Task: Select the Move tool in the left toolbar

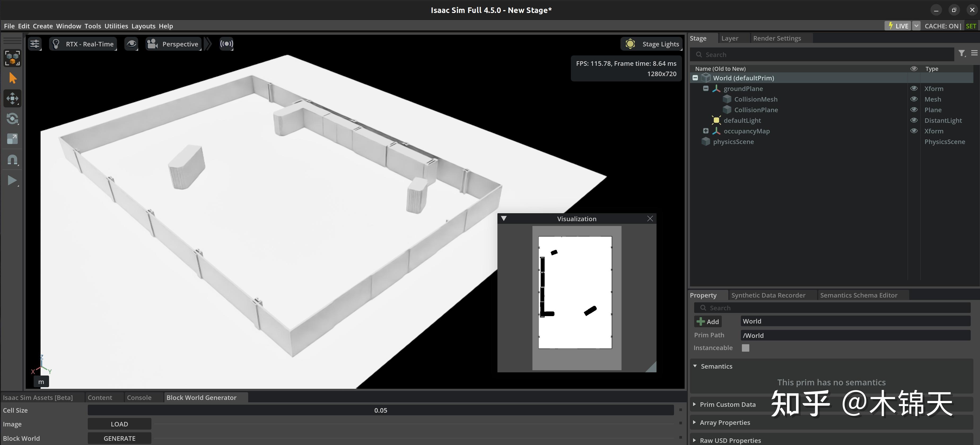Action: [12, 98]
